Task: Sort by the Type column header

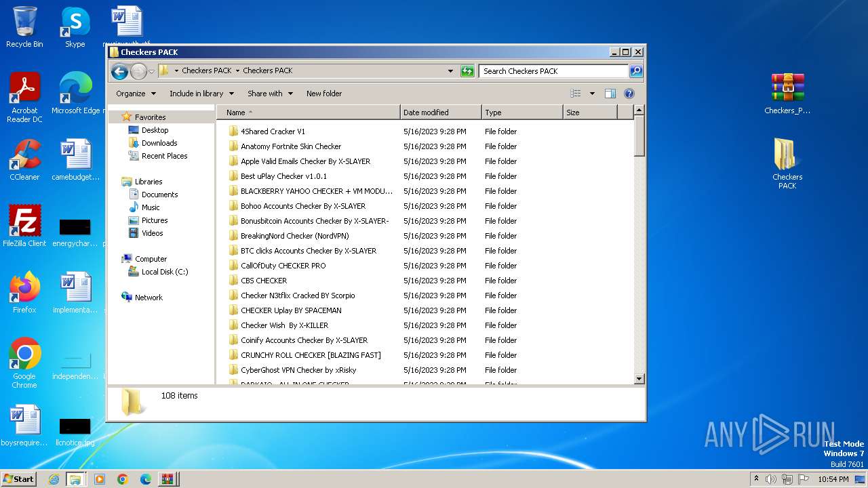Action: coord(522,113)
